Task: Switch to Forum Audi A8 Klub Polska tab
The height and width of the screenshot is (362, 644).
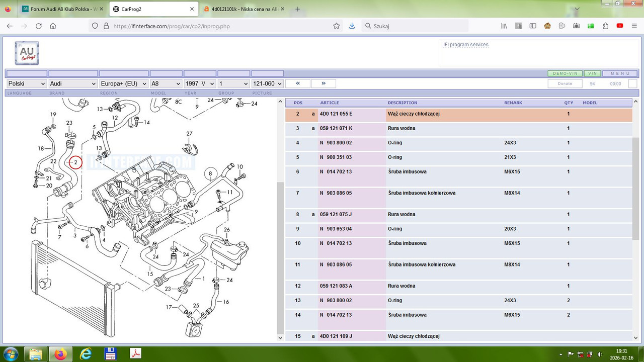Action: point(62,9)
